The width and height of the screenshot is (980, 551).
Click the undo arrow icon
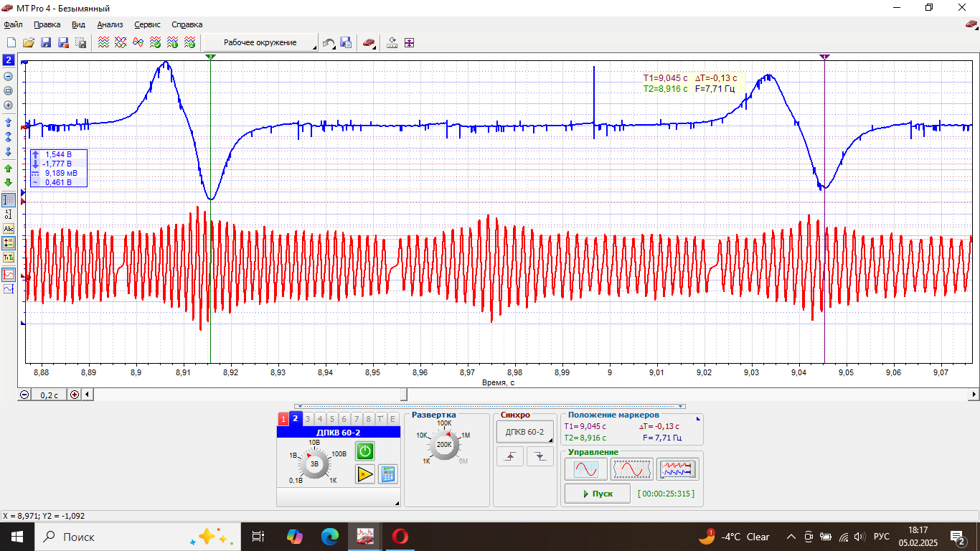[329, 43]
